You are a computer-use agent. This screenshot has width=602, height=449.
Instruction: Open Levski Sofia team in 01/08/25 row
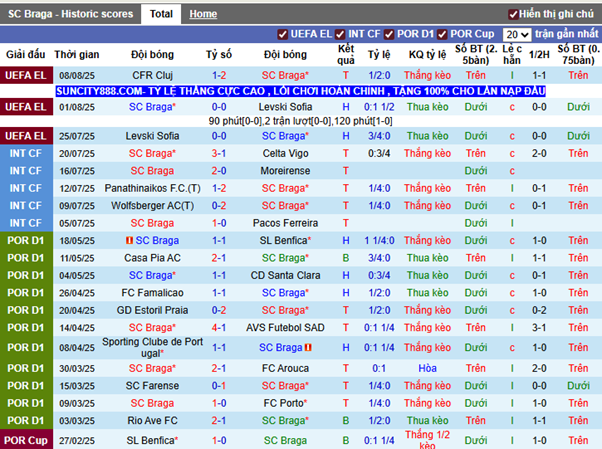point(285,107)
